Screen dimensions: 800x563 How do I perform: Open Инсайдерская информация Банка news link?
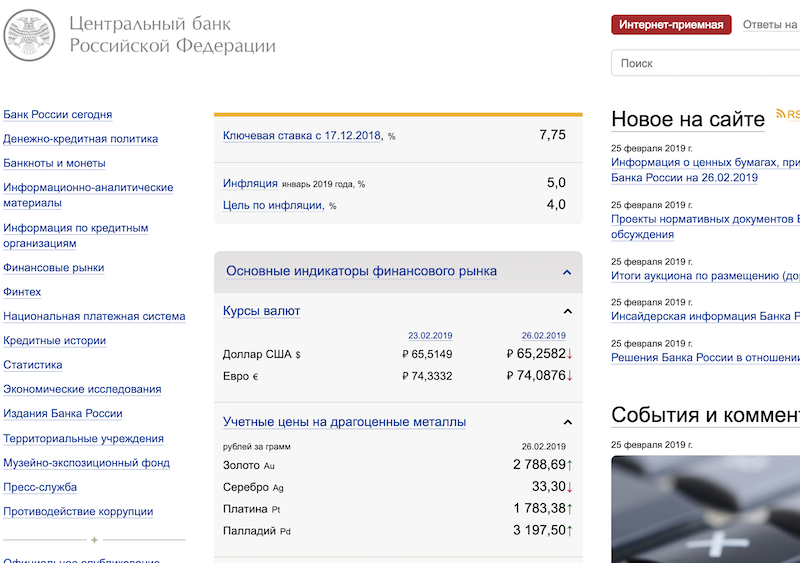pos(705,316)
